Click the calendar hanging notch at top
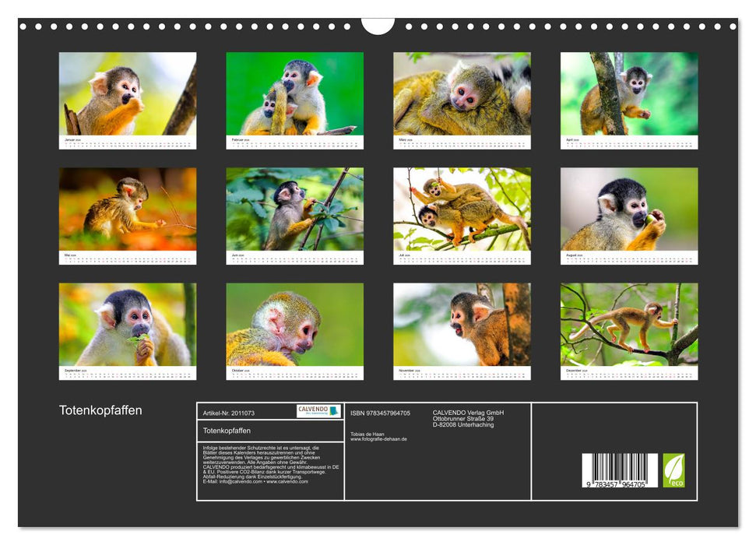 click(x=378, y=26)
